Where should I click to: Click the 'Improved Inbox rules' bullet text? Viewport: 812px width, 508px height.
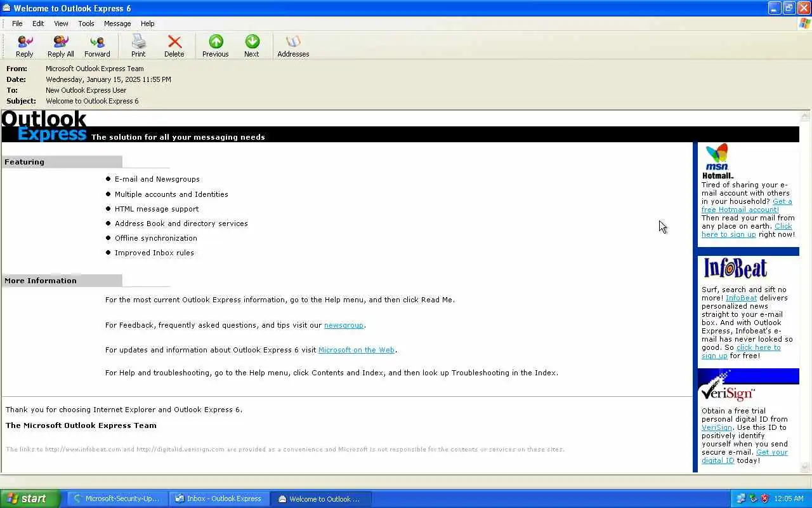(x=154, y=253)
